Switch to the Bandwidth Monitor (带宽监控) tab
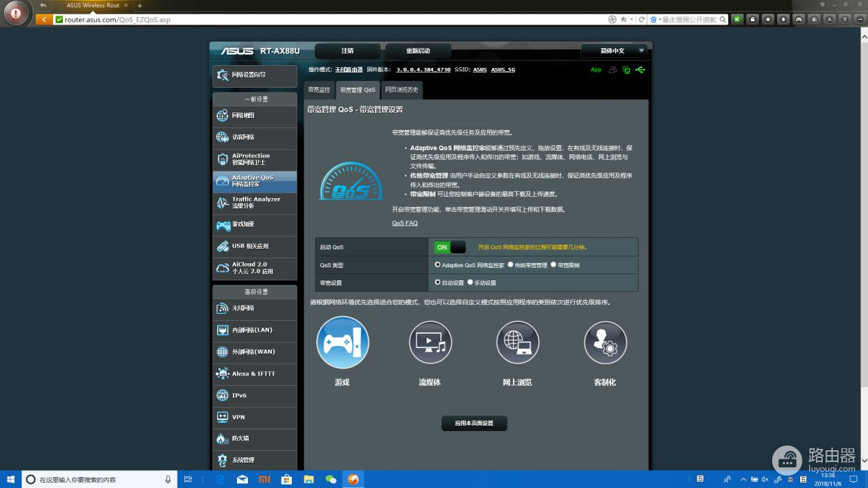Screen dimensions: 868x488 tap(319, 90)
